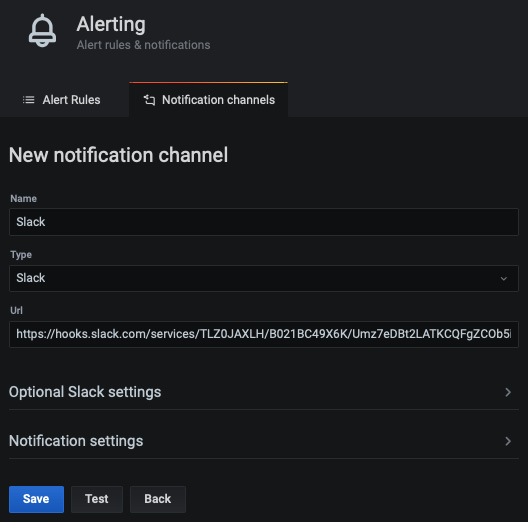Click the Name input field containing Slack
The image size is (528, 522).
[x=264, y=222]
